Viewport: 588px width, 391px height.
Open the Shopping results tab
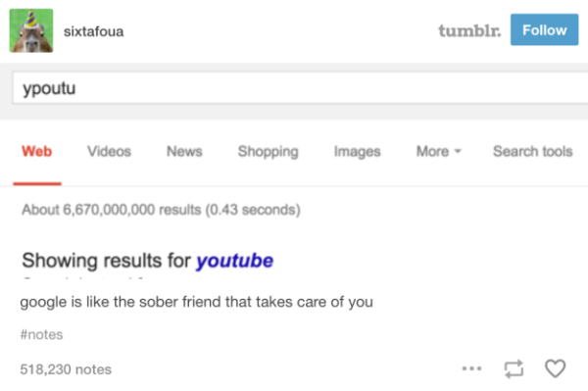(x=269, y=152)
